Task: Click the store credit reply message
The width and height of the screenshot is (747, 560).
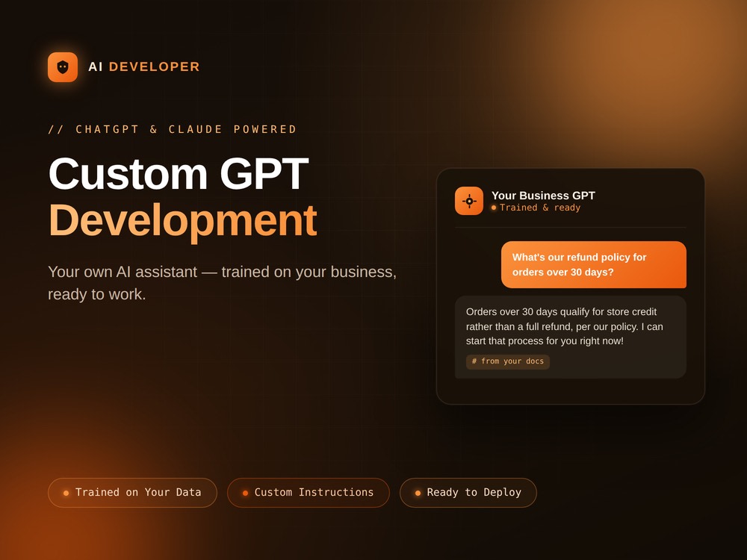Action: 571,337
